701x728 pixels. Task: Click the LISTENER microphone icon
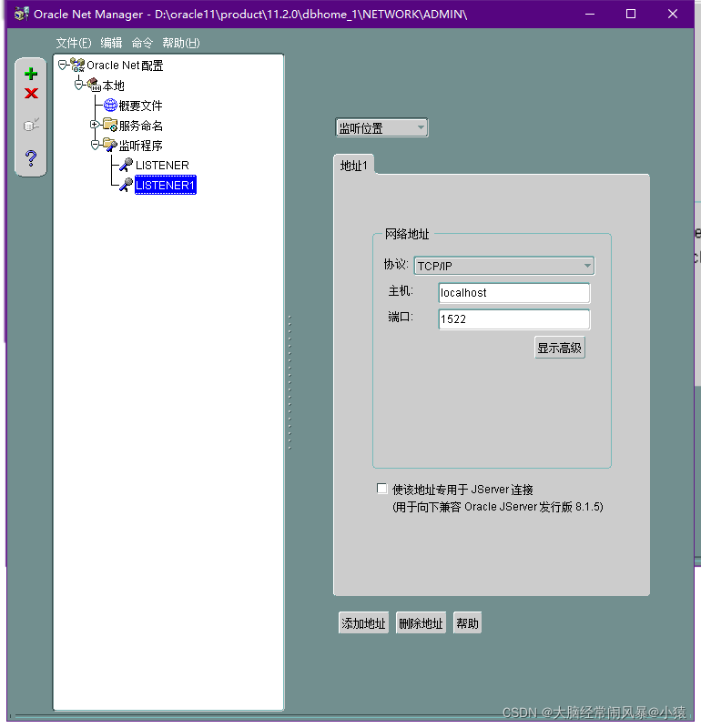coord(126,165)
